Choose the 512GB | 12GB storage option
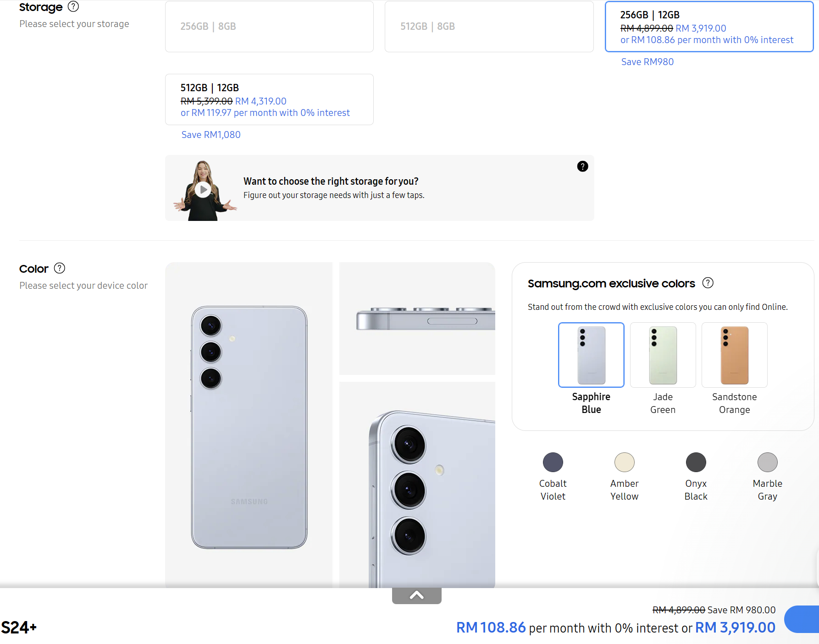819x644 pixels. coord(269,99)
